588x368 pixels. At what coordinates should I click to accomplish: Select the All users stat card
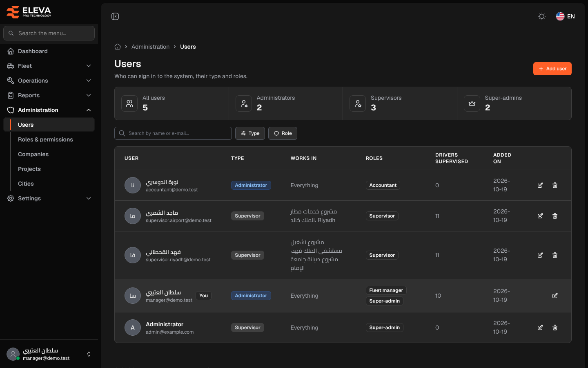tap(171, 103)
